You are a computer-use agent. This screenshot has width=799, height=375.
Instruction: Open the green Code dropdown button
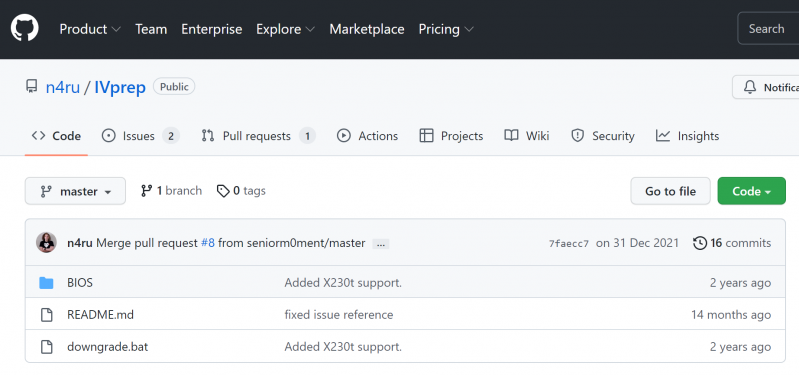(752, 191)
